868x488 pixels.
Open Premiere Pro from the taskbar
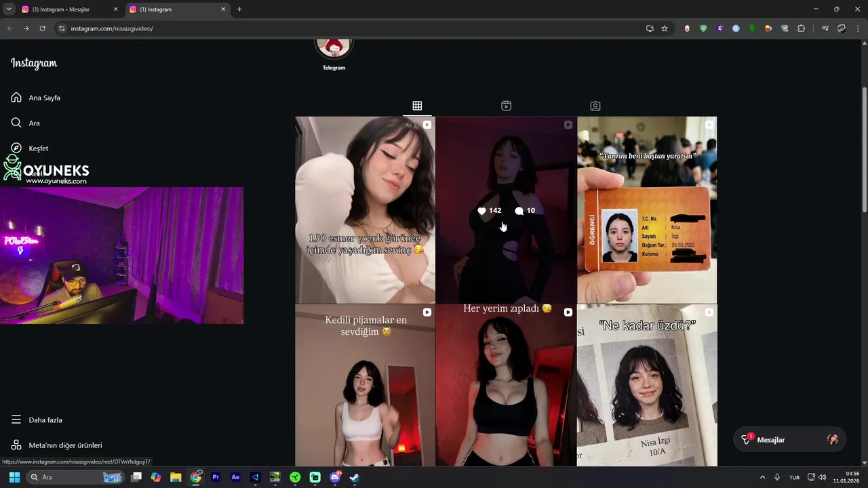[x=216, y=477]
